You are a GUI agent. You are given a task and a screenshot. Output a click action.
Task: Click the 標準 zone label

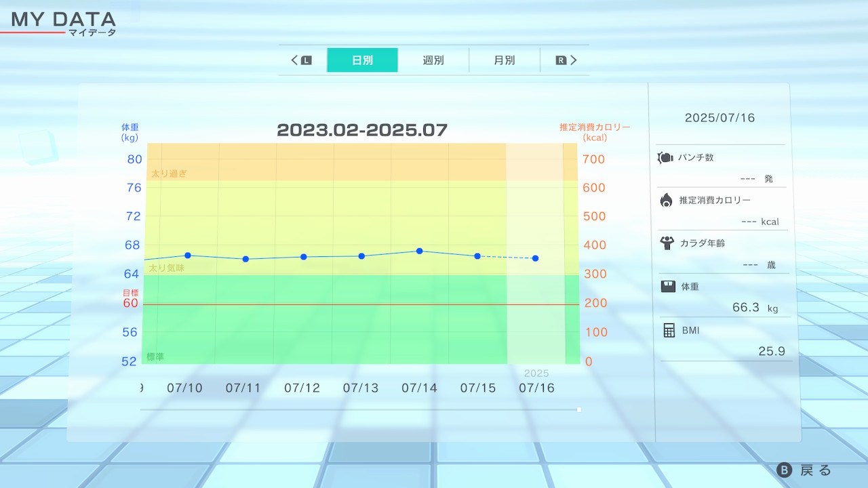click(155, 357)
